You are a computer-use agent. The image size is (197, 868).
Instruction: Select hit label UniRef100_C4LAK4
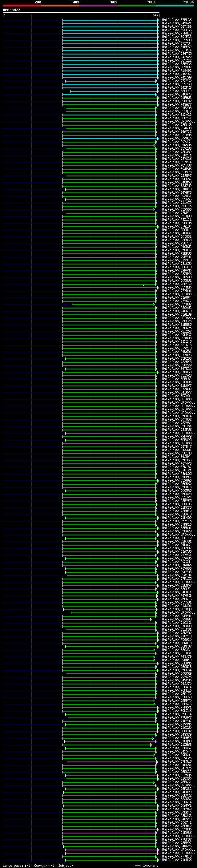click(177, 545)
